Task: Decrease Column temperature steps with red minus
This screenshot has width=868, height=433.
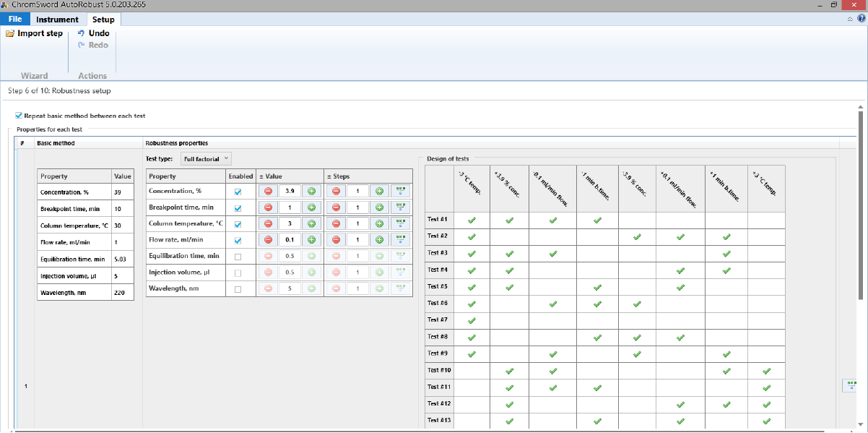Action: (x=336, y=223)
